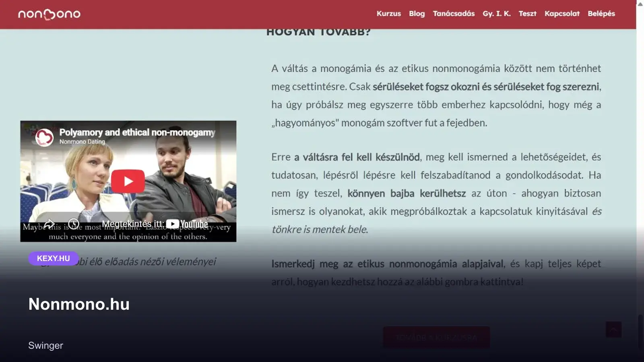Click the Watch Later clock icon
The height and width of the screenshot is (362, 644).
point(74,224)
